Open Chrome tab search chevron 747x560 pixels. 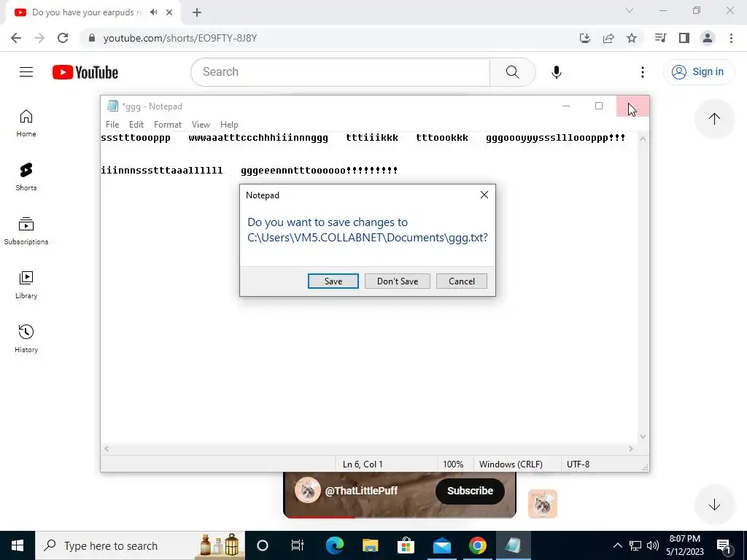click(x=630, y=10)
